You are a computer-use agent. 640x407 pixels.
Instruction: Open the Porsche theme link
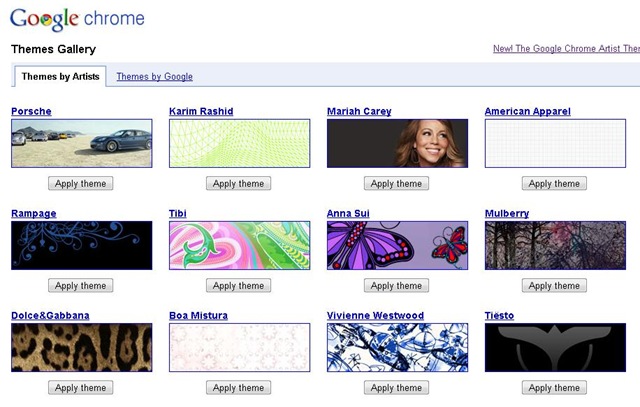tap(31, 111)
